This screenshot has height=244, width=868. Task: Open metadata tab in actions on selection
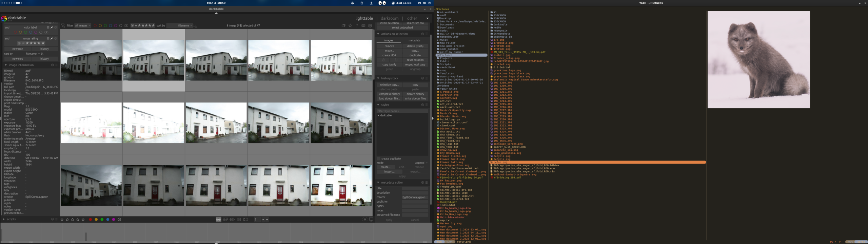pyautogui.click(x=414, y=40)
